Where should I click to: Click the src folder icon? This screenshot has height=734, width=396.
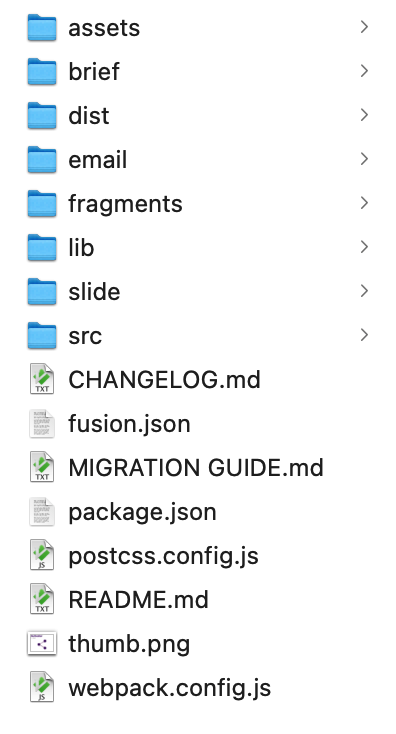click(42, 336)
